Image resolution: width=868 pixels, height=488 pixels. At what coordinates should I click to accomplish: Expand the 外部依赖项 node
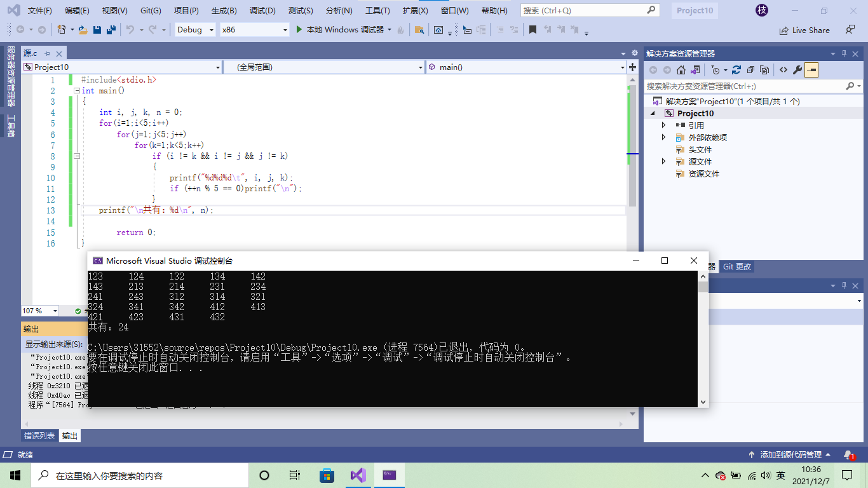click(x=664, y=137)
